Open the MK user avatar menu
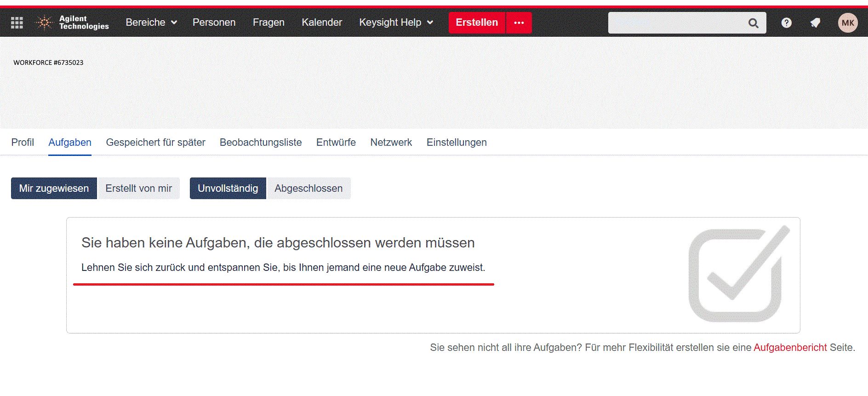Image resolution: width=868 pixels, height=396 pixels. (848, 23)
